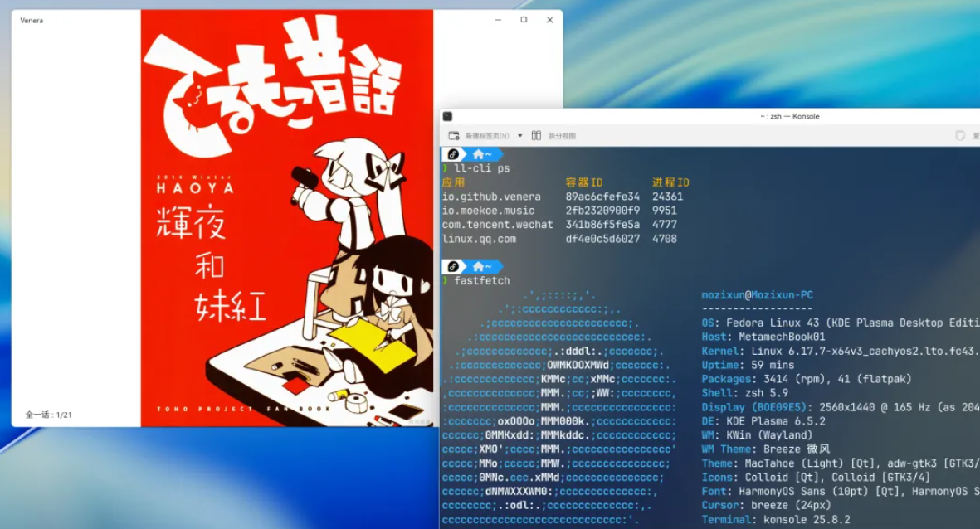Click the home icon above the fastfetch command
The image size is (980, 529).
pyautogui.click(x=478, y=267)
